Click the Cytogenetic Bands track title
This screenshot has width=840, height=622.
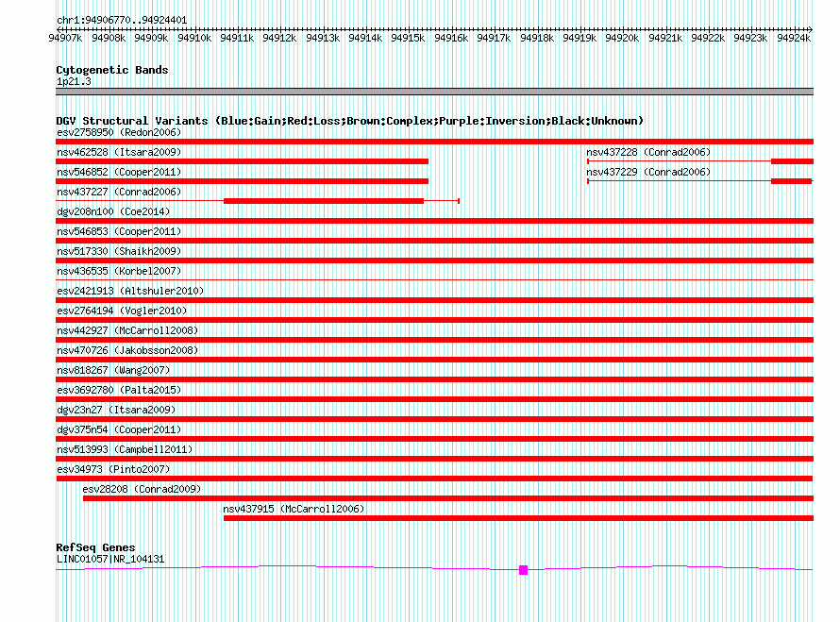(112, 70)
